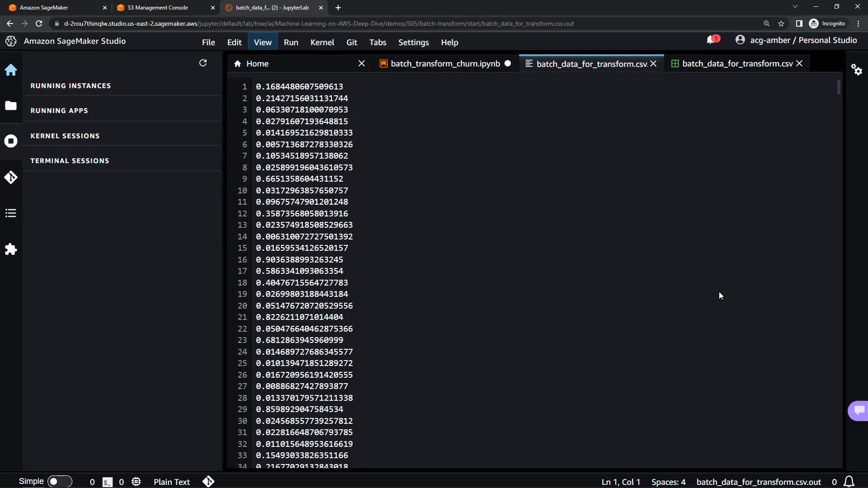The image size is (868, 488).
Task: Click Spaces: 4 indentation setting
Action: pyautogui.click(x=668, y=482)
